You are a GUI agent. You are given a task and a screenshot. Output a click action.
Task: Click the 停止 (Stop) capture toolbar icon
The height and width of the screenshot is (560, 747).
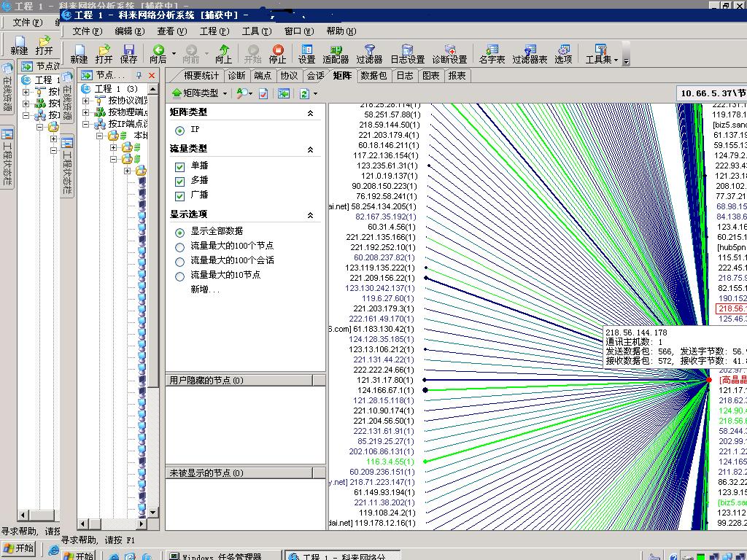(x=278, y=54)
